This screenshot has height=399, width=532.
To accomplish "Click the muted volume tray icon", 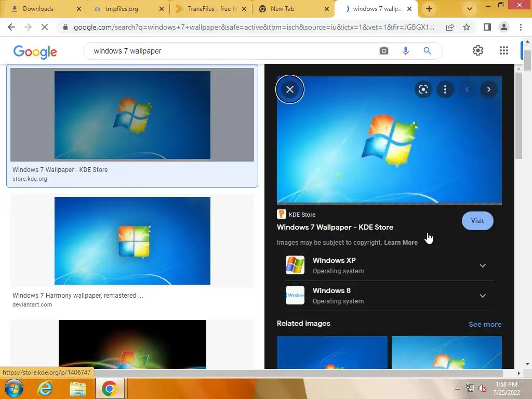I will pyautogui.click(x=482, y=388).
